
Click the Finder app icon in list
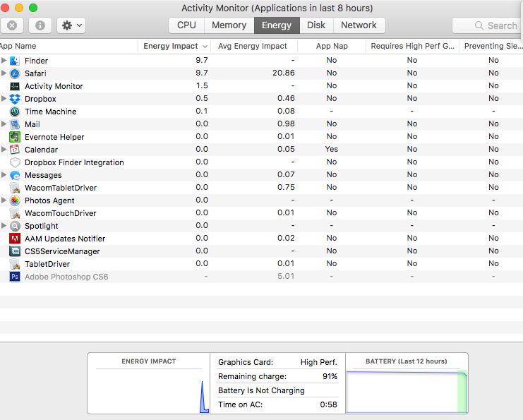coord(15,61)
